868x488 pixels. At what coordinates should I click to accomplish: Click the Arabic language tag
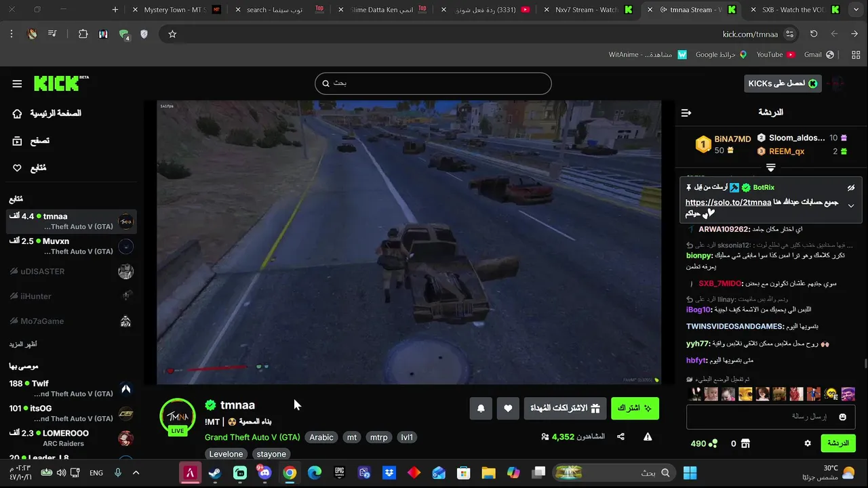(321, 437)
